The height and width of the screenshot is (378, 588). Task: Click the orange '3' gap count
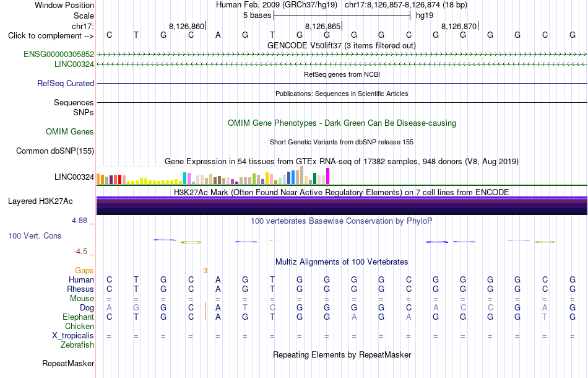205,270
